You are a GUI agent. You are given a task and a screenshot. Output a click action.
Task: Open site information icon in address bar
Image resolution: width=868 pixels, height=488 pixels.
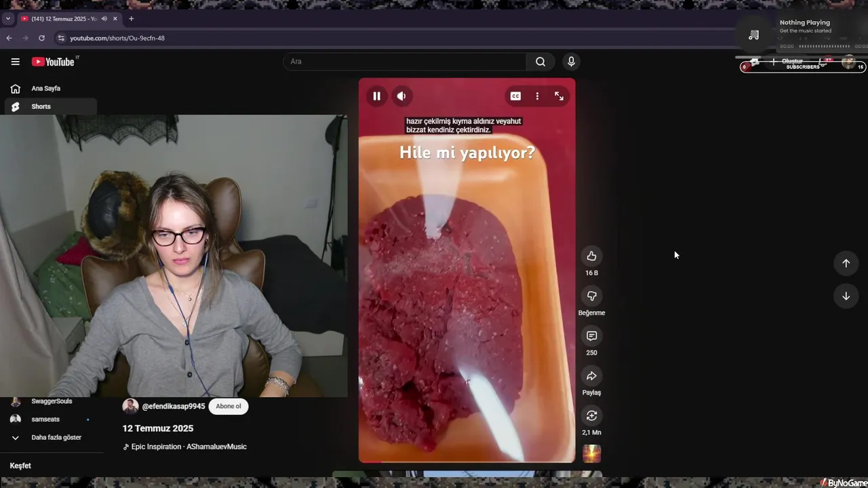(x=61, y=38)
